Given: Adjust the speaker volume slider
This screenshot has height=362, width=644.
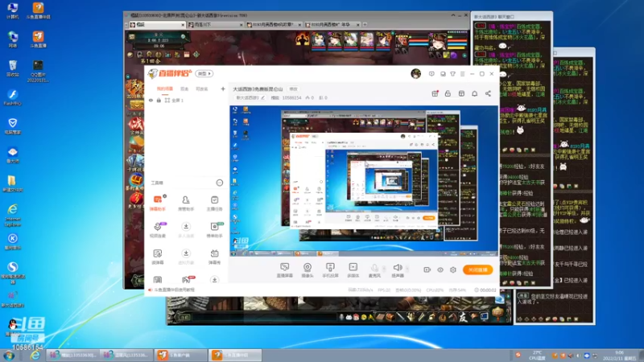Looking at the screenshot, I should pyautogui.click(x=407, y=269).
